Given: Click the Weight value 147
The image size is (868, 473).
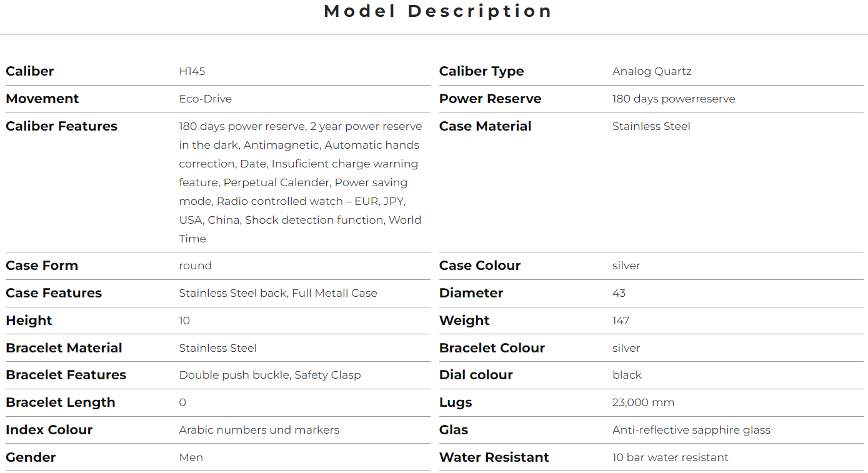Looking at the screenshot, I should (x=621, y=321).
